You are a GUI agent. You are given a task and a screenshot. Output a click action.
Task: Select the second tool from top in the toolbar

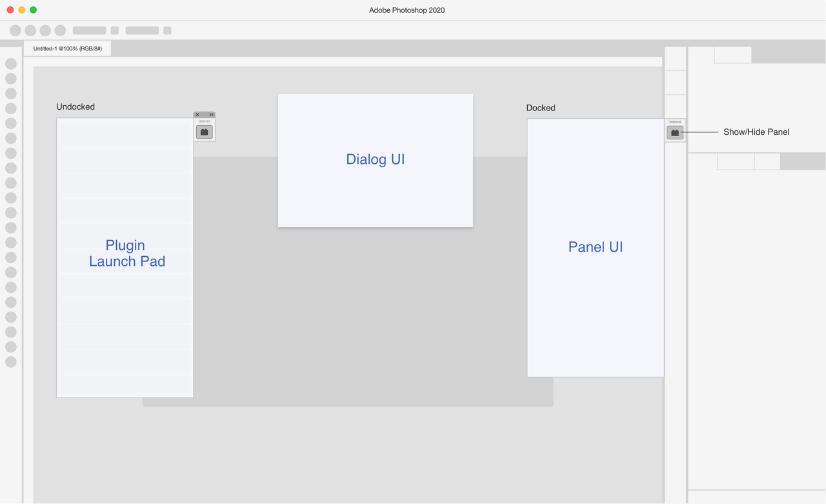(10, 78)
